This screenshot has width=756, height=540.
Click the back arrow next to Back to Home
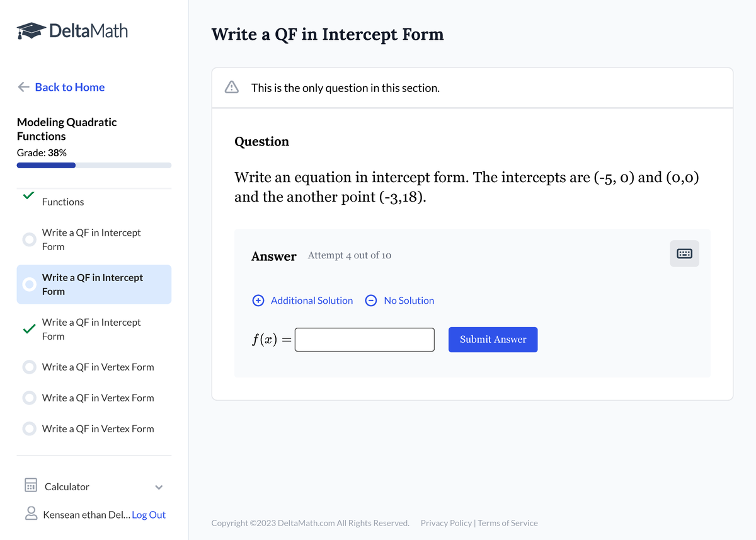[23, 87]
